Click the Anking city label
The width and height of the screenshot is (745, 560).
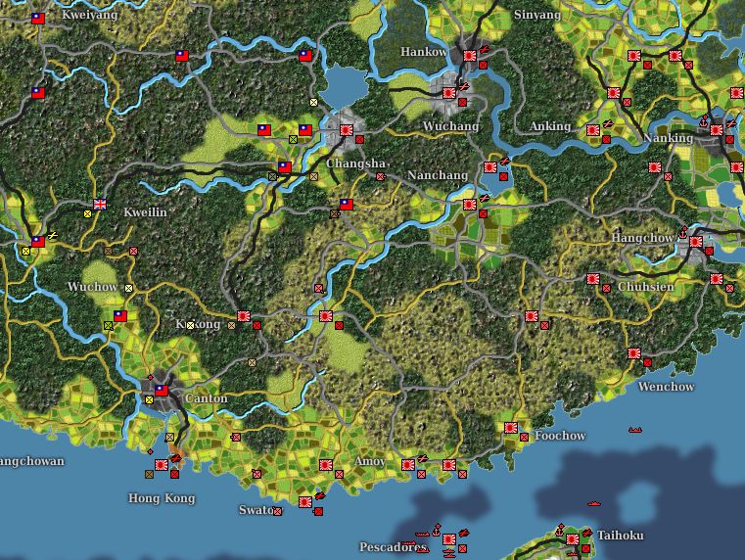[x=550, y=126]
